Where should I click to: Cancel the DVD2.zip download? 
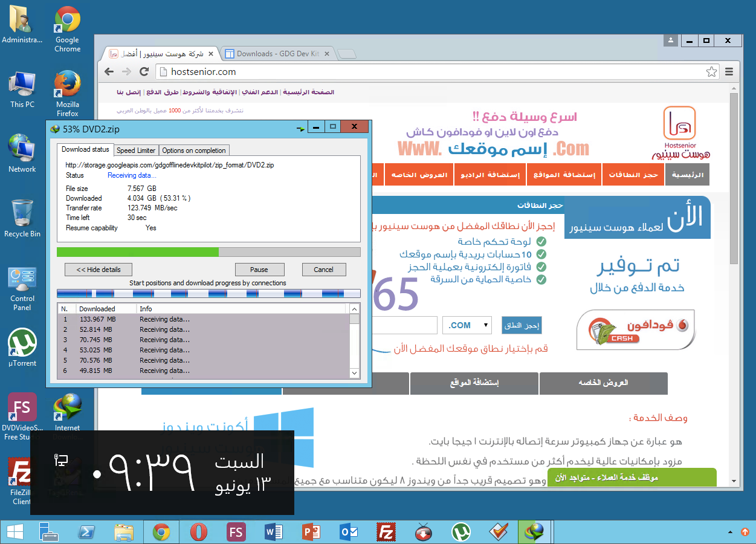(323, 270)
